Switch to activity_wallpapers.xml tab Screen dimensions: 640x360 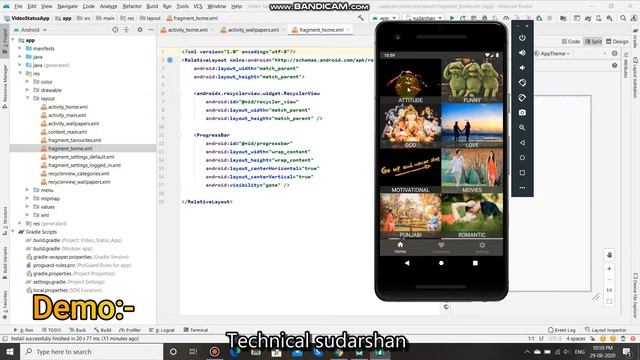click(253, 30)
